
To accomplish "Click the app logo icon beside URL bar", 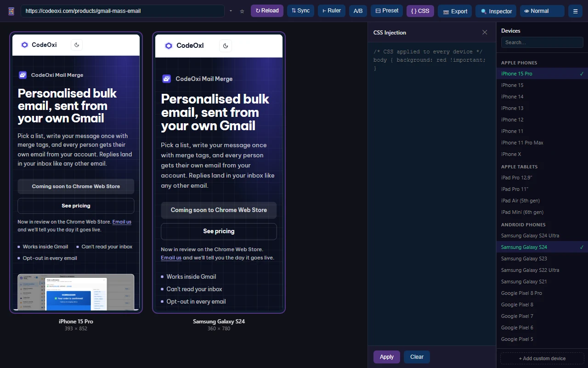I will [11, 11].
